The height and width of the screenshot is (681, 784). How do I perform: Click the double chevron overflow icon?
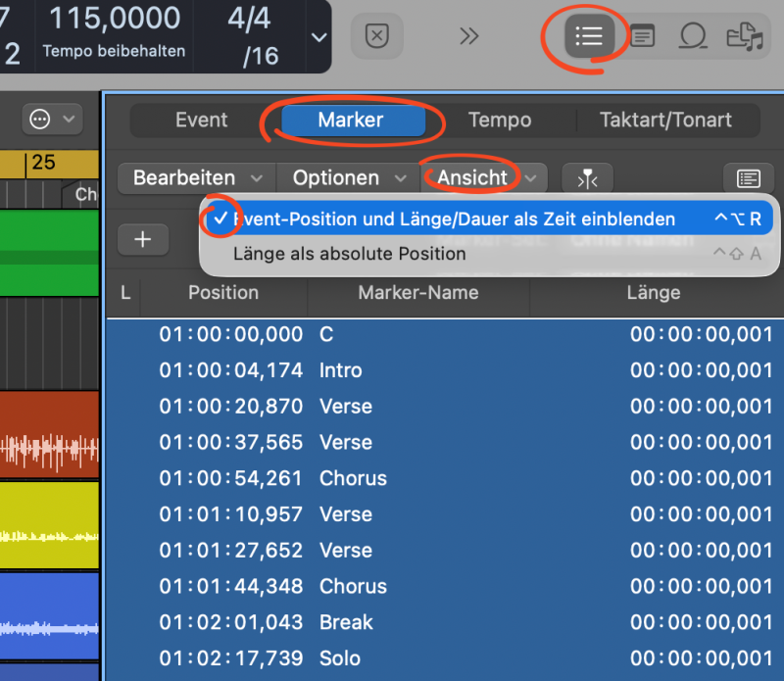[x=469, y=36]
